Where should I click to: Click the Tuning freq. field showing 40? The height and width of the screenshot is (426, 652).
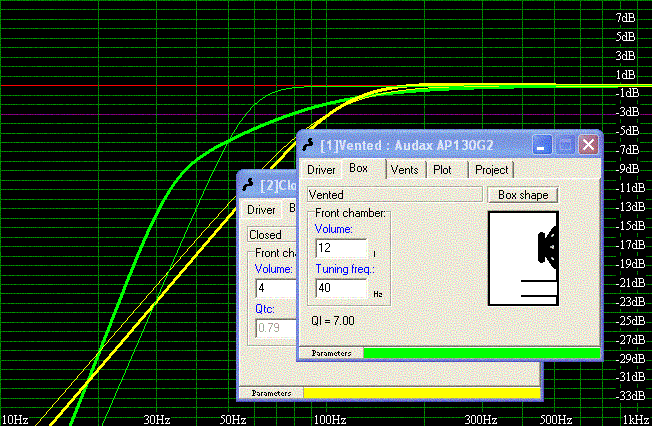click(341, 288)
